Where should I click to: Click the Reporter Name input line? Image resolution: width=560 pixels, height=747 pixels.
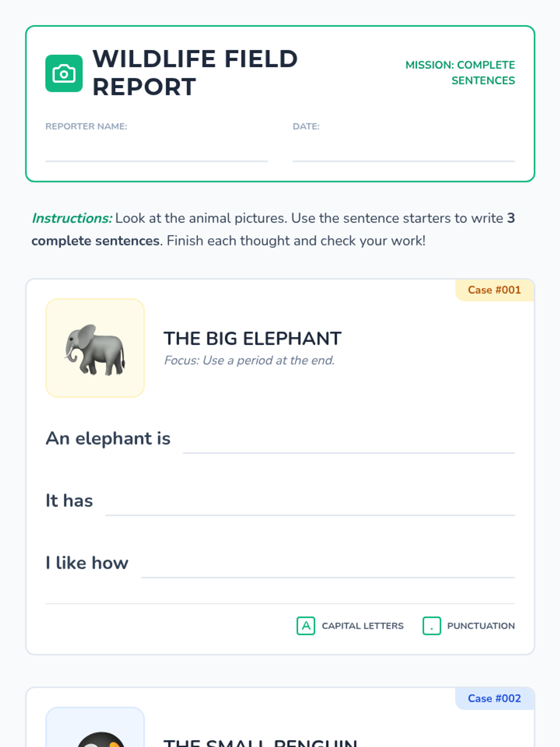click(156, 150)
